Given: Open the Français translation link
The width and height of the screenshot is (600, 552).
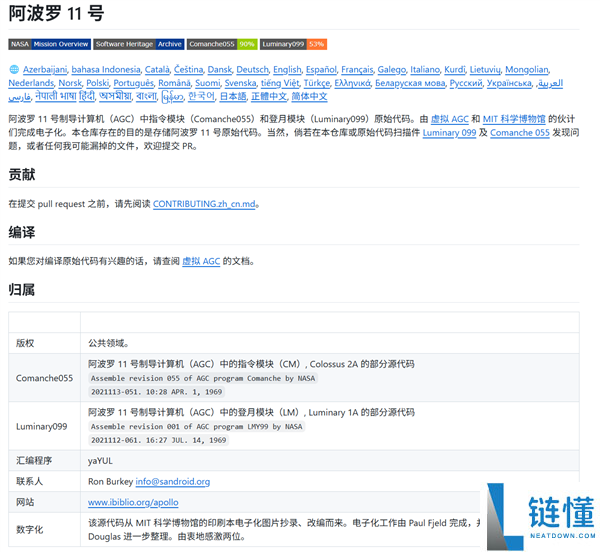Looking at the screenshot, I should [357, 70].
